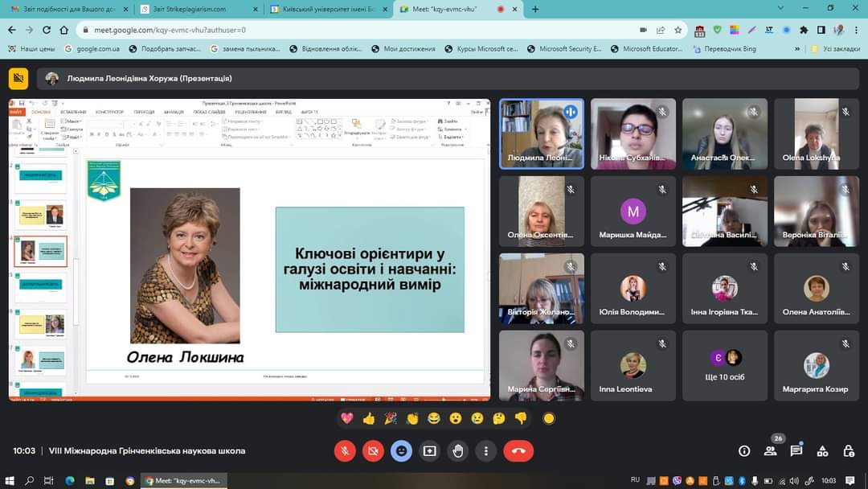Open more options three-dot menu
The image size is (868, 489).
pos(486,451)
